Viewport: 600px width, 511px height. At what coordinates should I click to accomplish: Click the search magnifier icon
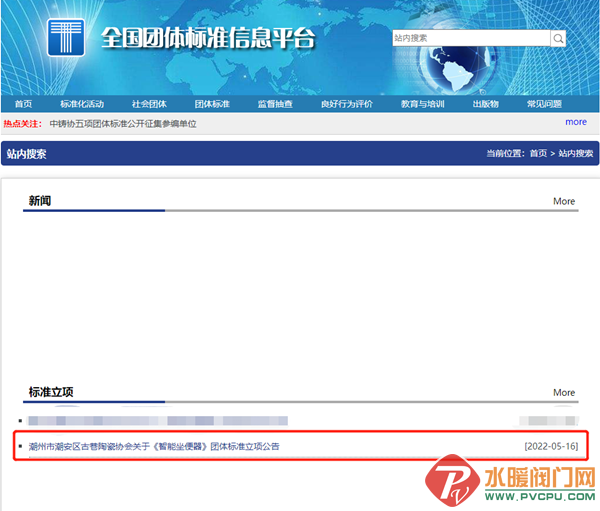click(558, 38)
